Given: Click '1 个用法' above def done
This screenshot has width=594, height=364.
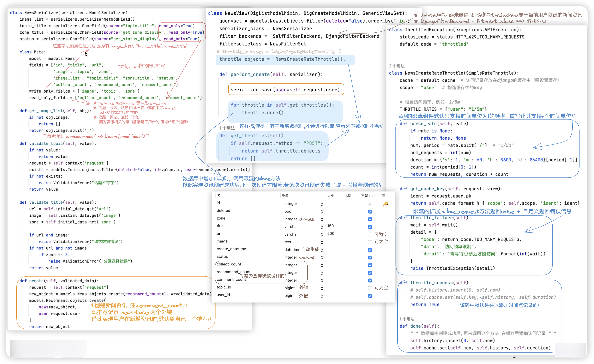Looking at the screenshot, I should 407,319.
